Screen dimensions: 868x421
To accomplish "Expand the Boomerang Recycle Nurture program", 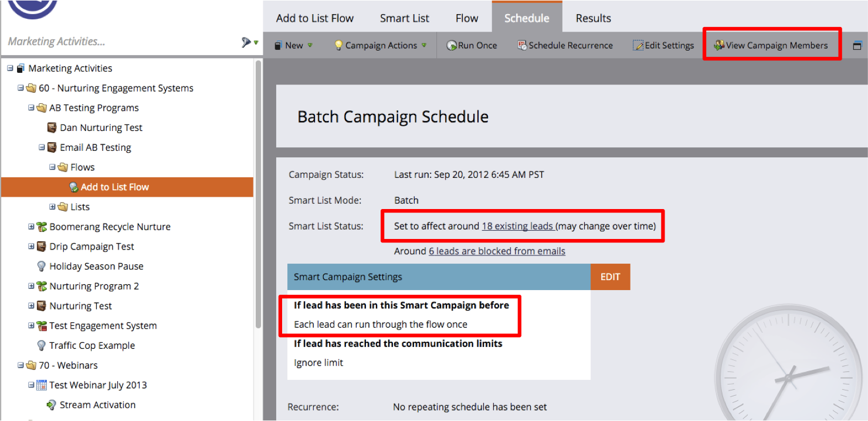I will [31, 227].
